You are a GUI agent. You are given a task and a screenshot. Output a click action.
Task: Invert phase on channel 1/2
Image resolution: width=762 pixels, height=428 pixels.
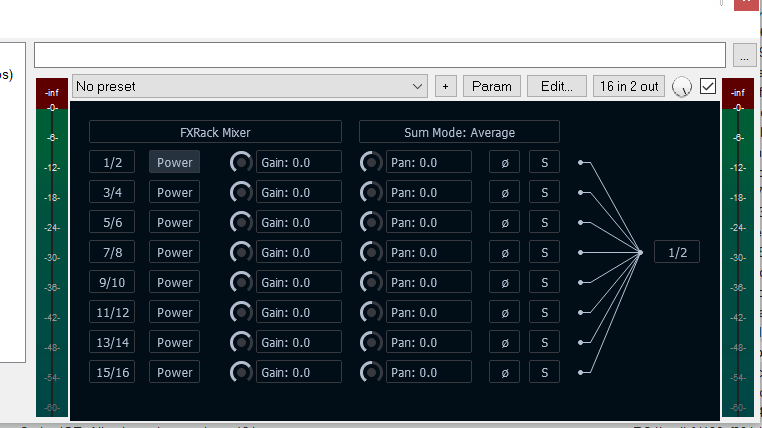[504, 162]
